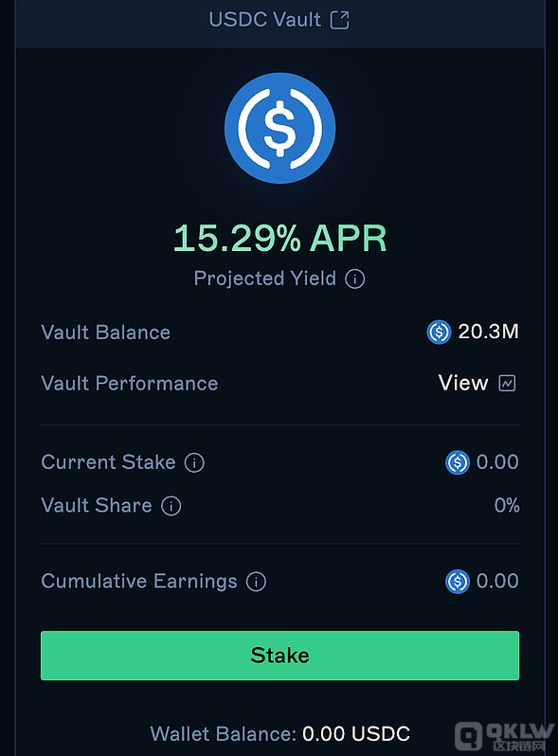This screenshot has height=756, width=558.
Task: Click the Projected Yield label
Action: click(264, 279)
